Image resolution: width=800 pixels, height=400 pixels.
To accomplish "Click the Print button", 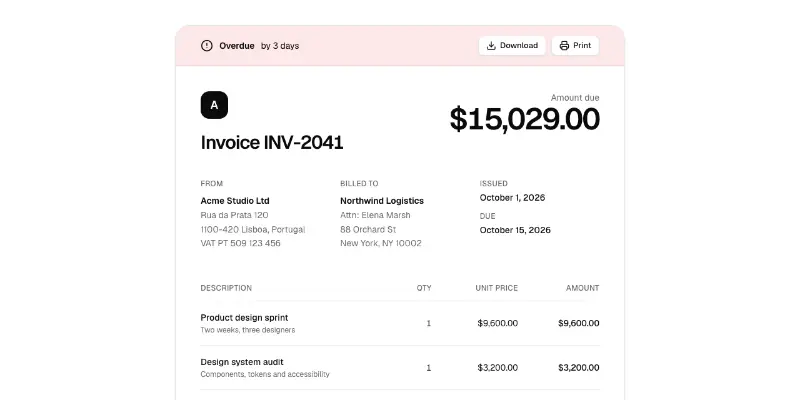I will click(x=575, y=45).
